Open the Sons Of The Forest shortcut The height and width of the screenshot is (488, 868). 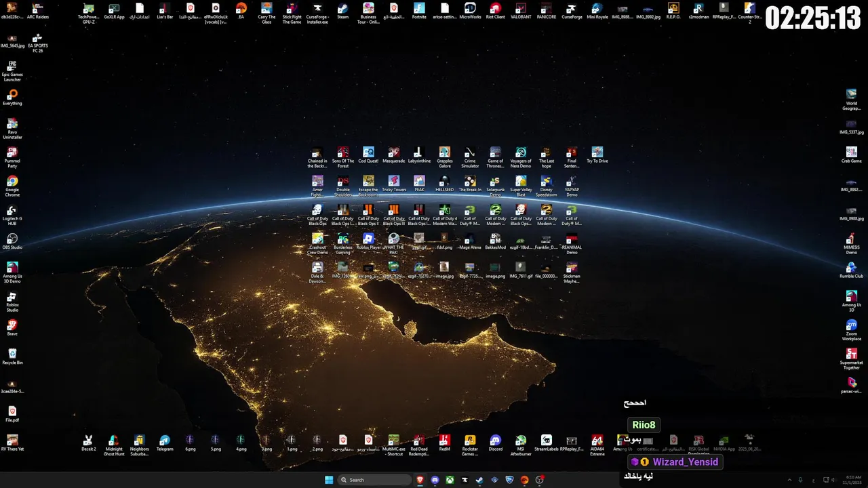343,157
